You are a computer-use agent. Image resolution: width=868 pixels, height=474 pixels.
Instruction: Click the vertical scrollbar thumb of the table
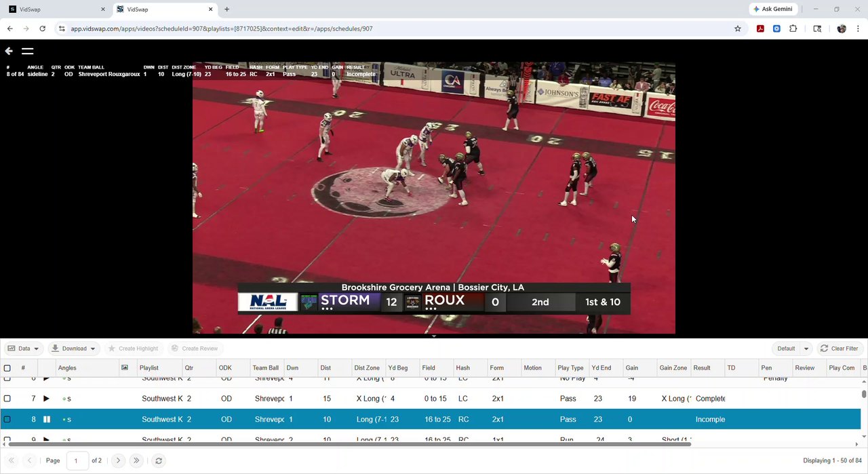864,394
